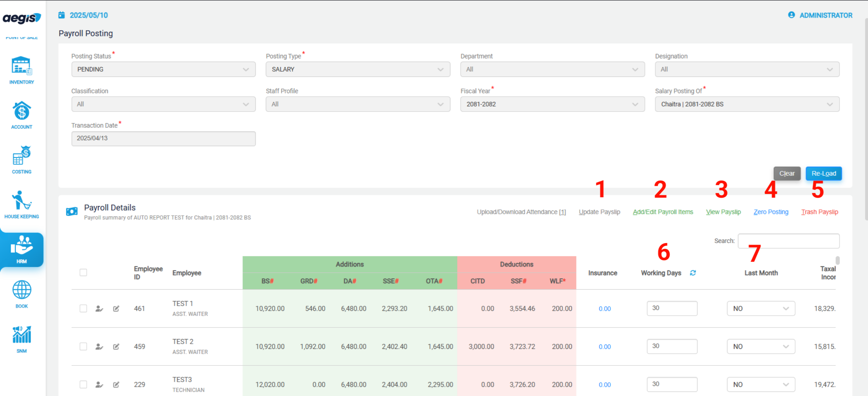868x396 pixels.
Task: Open the Inventory module icon
Action: pyautogui.click(x=22, y=66)
